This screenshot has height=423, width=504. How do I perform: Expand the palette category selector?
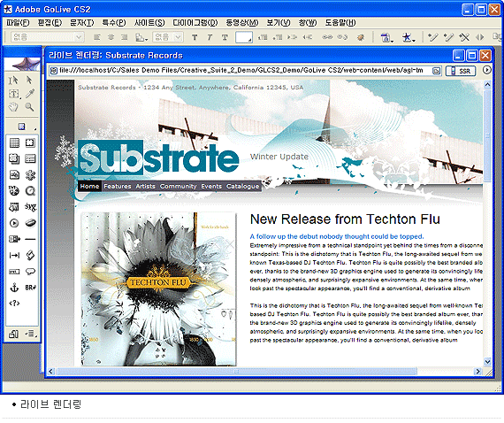pyautogui.click(x=23, y=127)
